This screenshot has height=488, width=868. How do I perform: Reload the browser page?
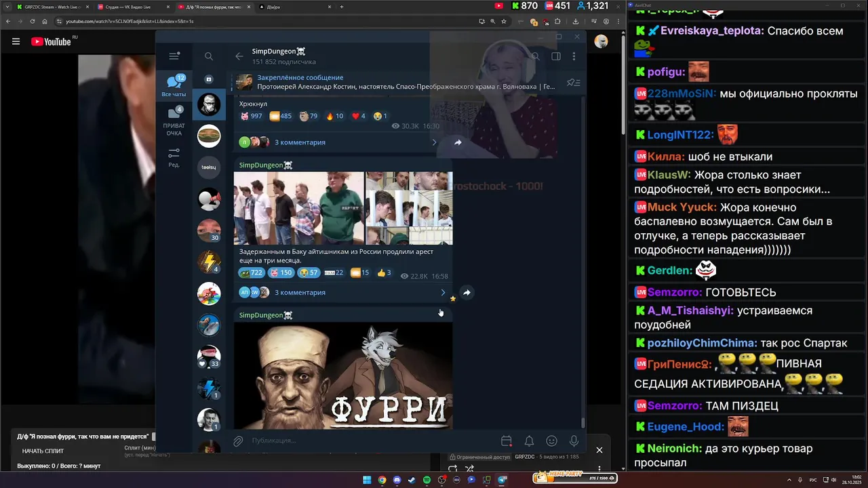pos(32,22)
